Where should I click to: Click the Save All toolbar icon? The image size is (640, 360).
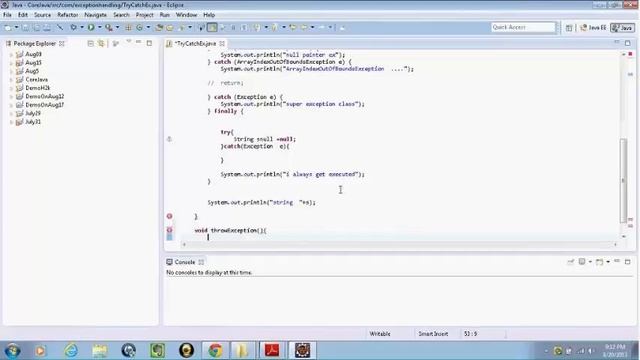(x=36, y=27)
